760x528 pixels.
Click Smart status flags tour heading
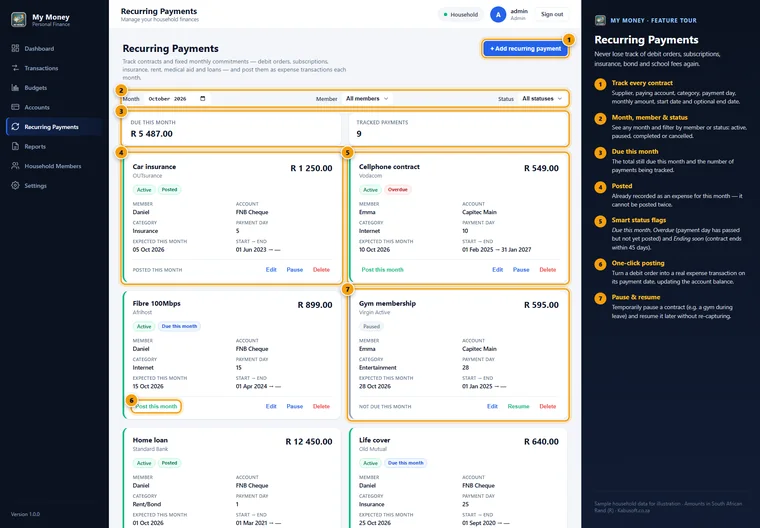(639, 220)
